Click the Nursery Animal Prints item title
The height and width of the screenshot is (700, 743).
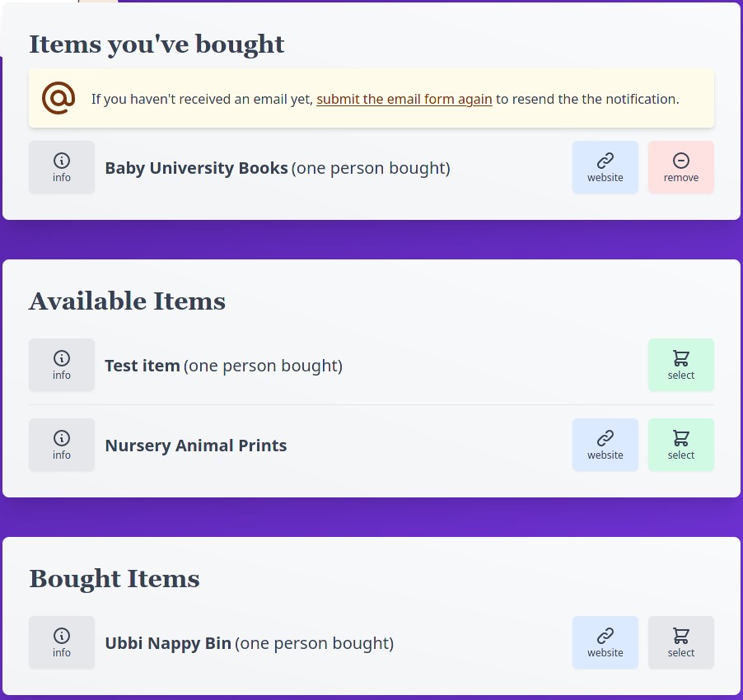click(196, 446)
